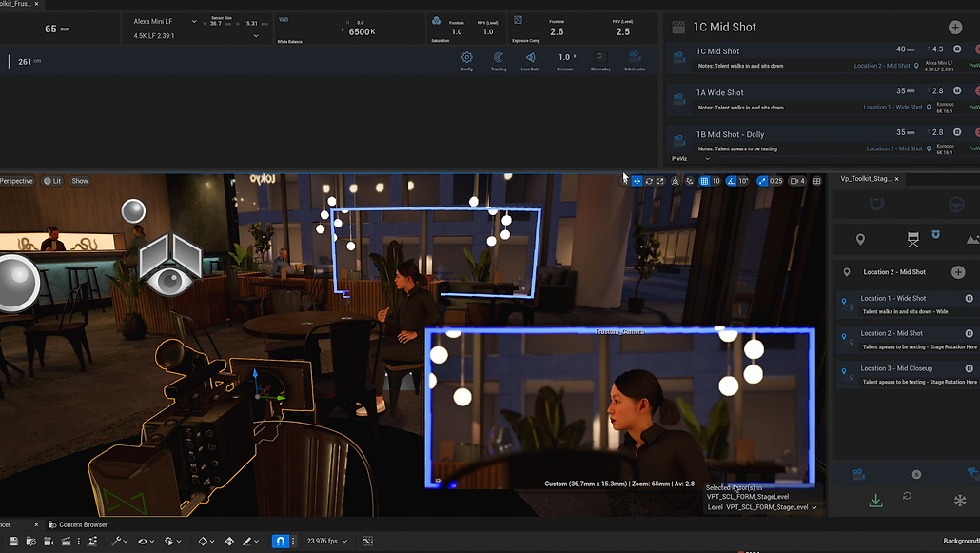This screenshot has height=553, width=980.
Task: Click the Sequencer save icon
Action: coord(13,542)
